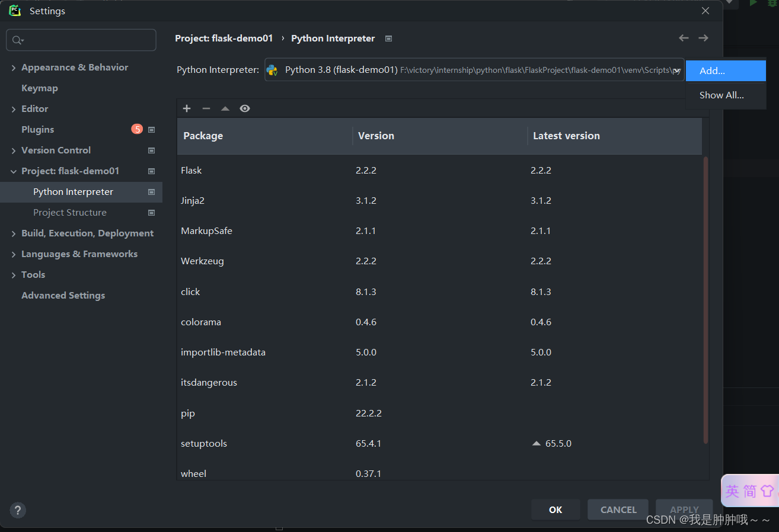Select Add... in interpreter menu

tap(726, 70)
